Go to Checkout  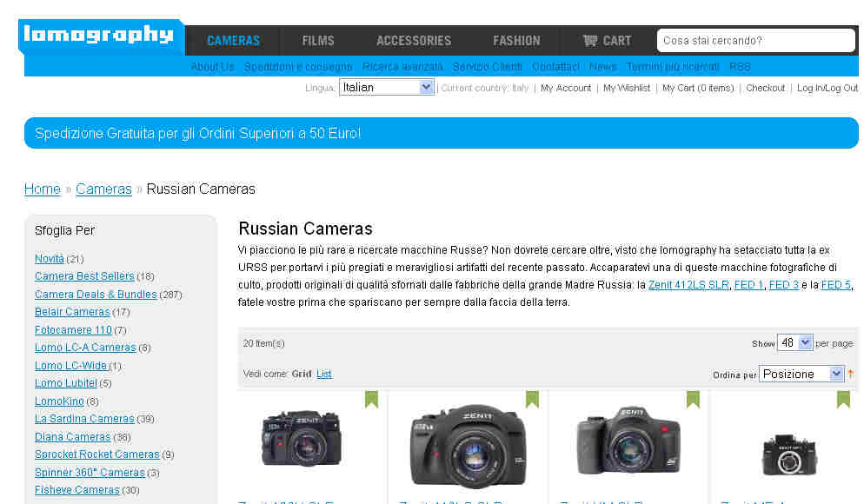point(766,88)
